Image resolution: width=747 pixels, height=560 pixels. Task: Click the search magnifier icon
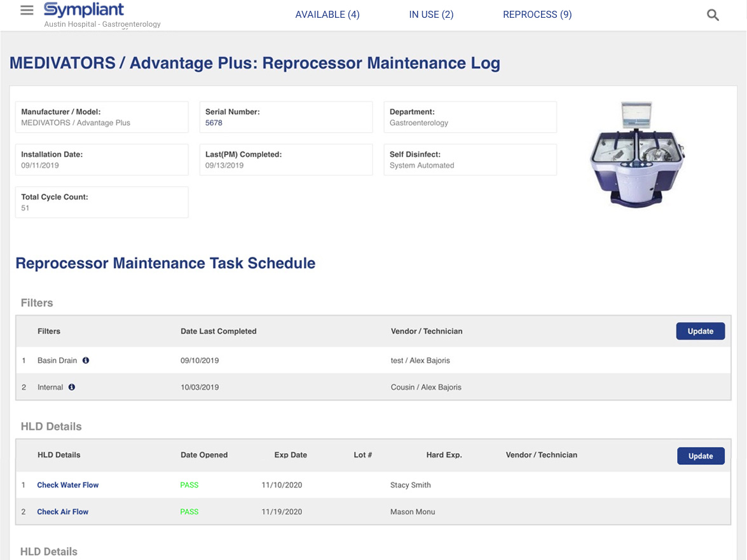click(713, 15)
